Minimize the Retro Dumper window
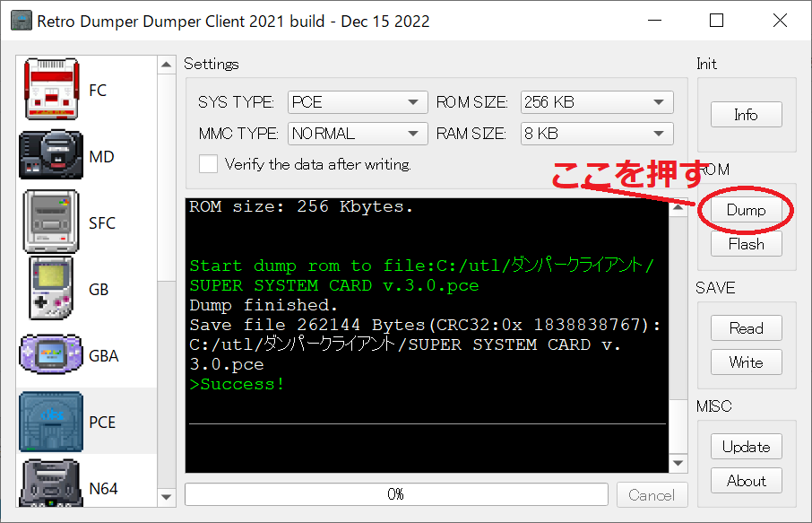 tap(654, 21)
